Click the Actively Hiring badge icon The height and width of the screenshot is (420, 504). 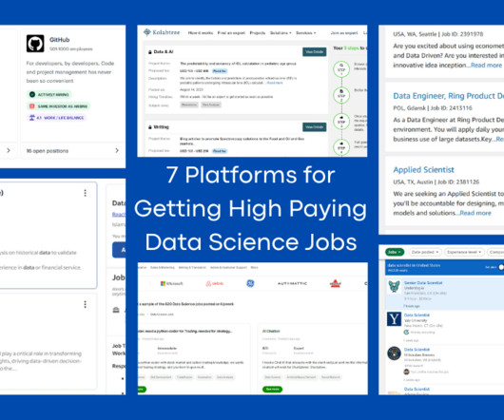(x=32, y=95)
